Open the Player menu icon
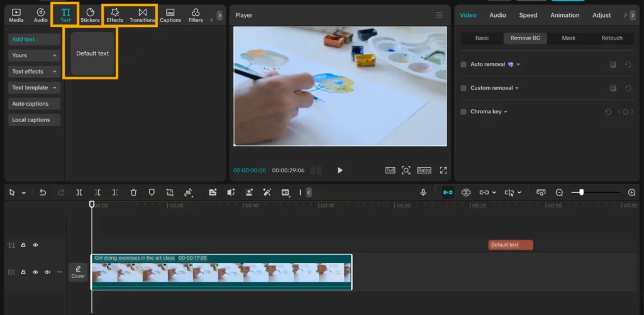This screenshot has width=644, height=315. pyautogui.click(x=440, y=15)
